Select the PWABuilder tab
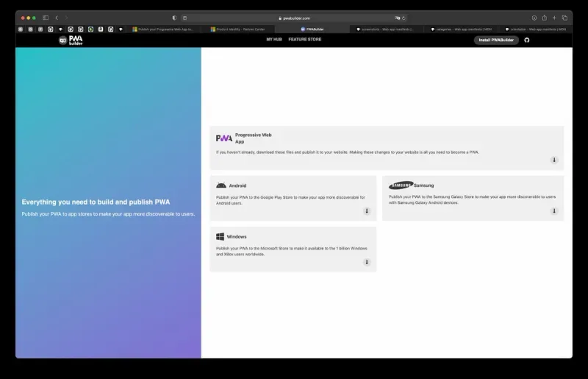Viewport: 588px width, 379px height. pyautogui.click(x=312, y=29)
